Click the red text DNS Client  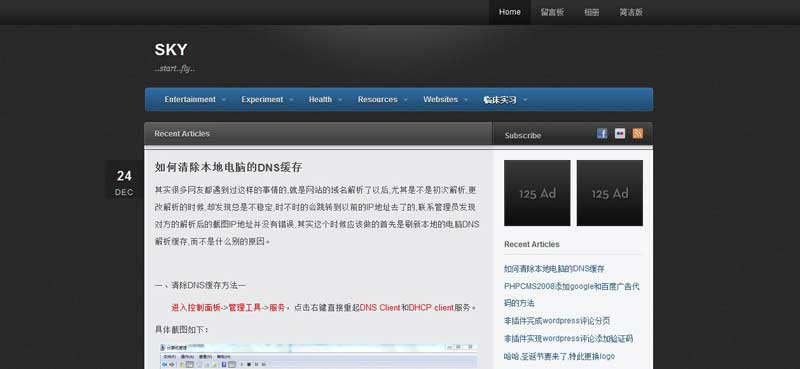(380, 308)
